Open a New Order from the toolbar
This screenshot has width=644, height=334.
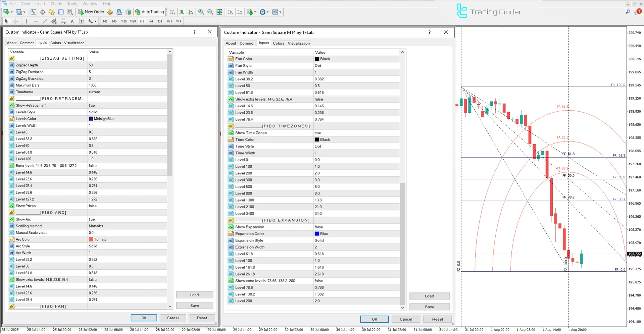pos(91,12)
